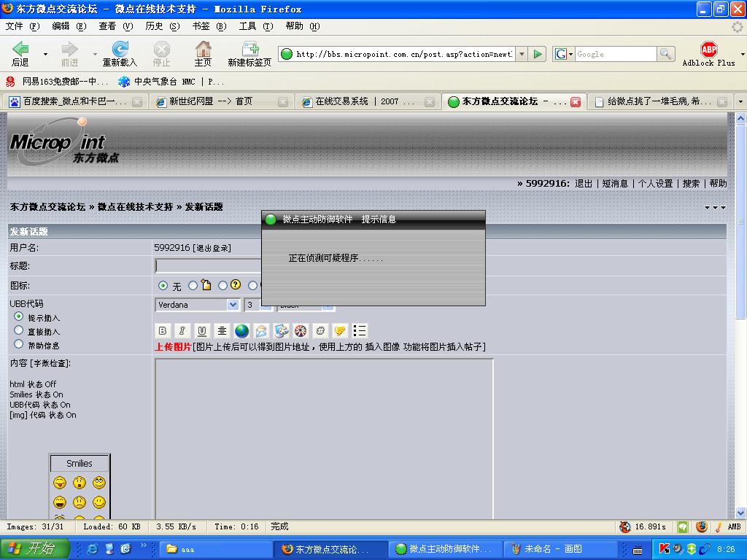Open the 书签 (Bookmarks) menu
This screenshot has width=747, height=560.
(209, 26)
